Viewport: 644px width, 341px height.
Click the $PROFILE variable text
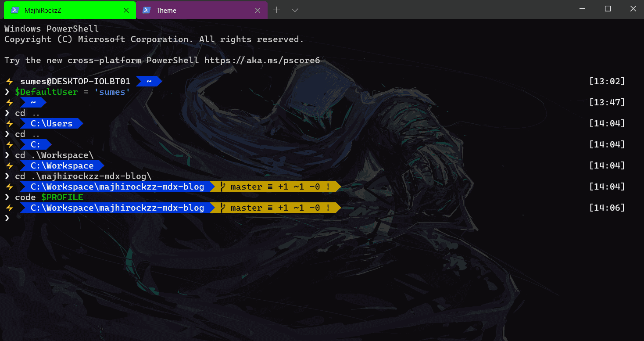pyautogui.click(x=62, y=197)
